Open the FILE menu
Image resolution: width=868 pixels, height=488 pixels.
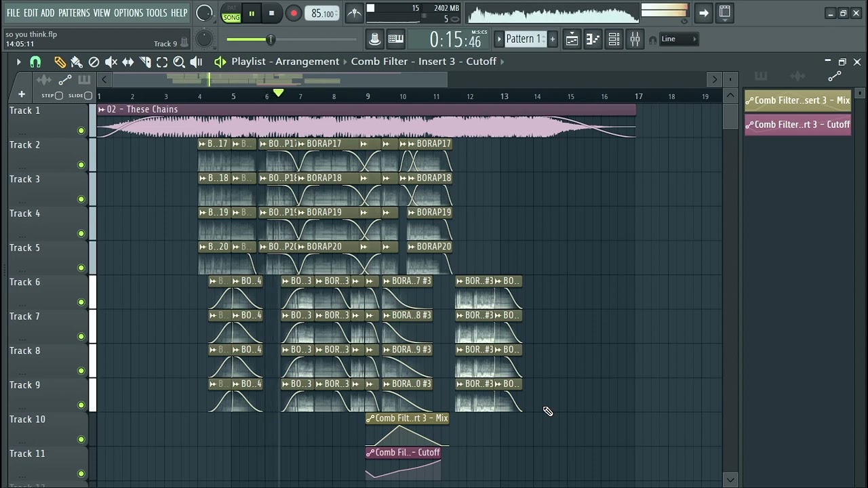point(13,13)
